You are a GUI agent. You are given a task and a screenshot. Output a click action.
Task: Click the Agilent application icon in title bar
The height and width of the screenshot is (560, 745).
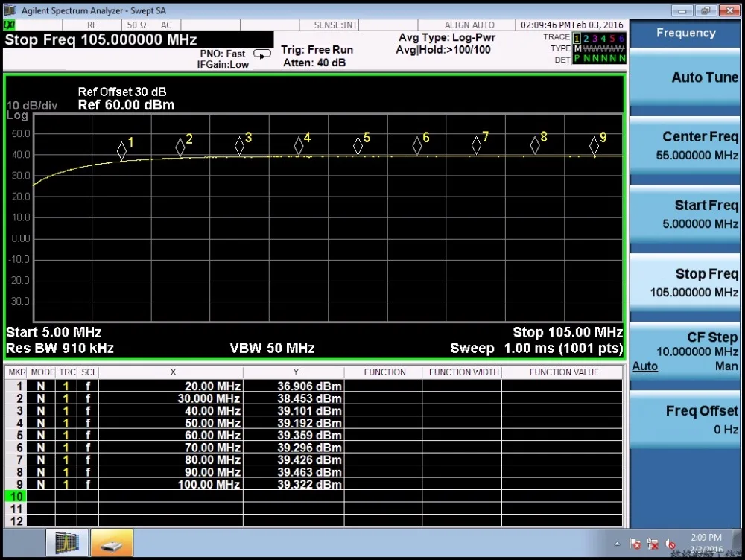pos(10,10)
